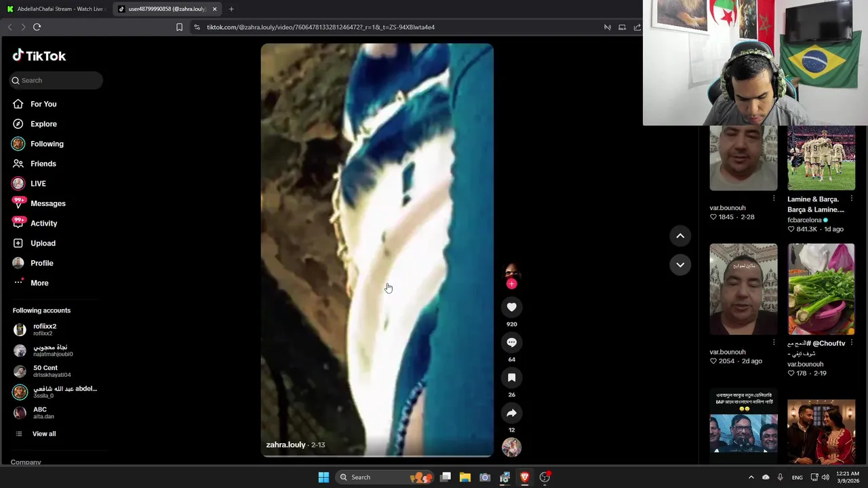The image size is (868, 488).
Task: Open the Windows Start menu
Action: (x=323, y=477)
